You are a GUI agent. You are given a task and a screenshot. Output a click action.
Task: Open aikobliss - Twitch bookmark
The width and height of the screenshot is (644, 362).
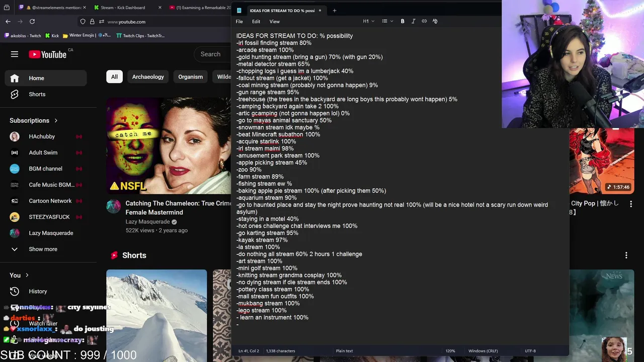point(23,36)
